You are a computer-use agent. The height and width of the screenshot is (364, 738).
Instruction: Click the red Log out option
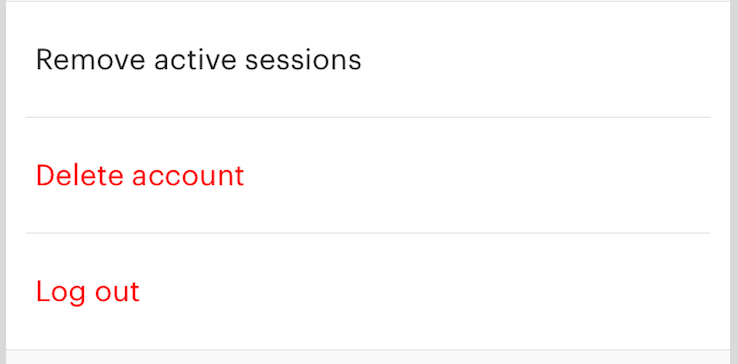tap(368, 291)
